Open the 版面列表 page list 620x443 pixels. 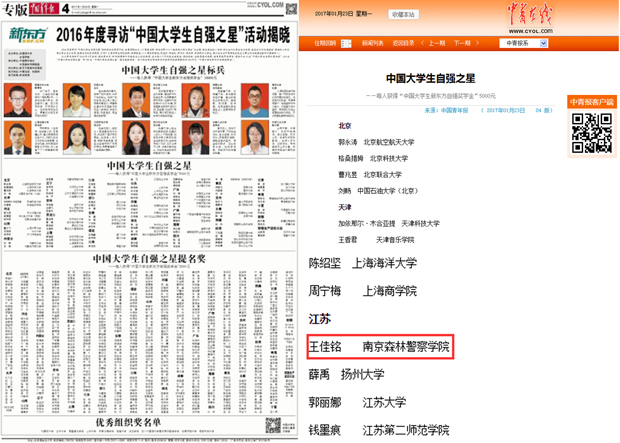click(371, 44)
